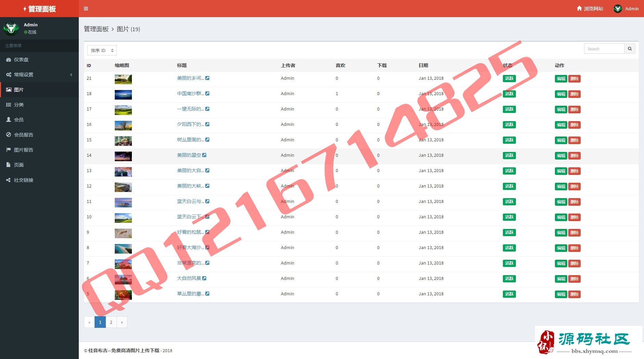Screen dimensions: 644x359
Task: Click the dashboard icon next to 仪表盘
Action: 9,60
